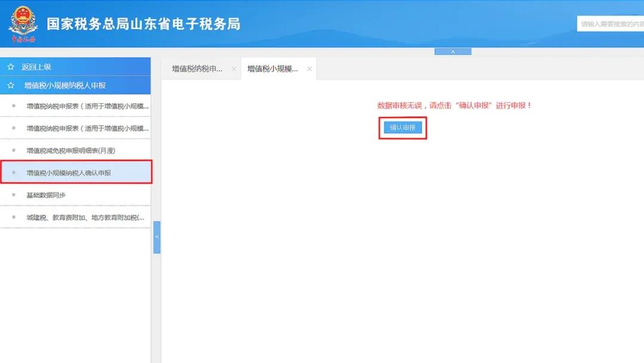The image size is (644, 363).
Task: Click the red 数据审核无误 notice text
Action: pos(454,106)
